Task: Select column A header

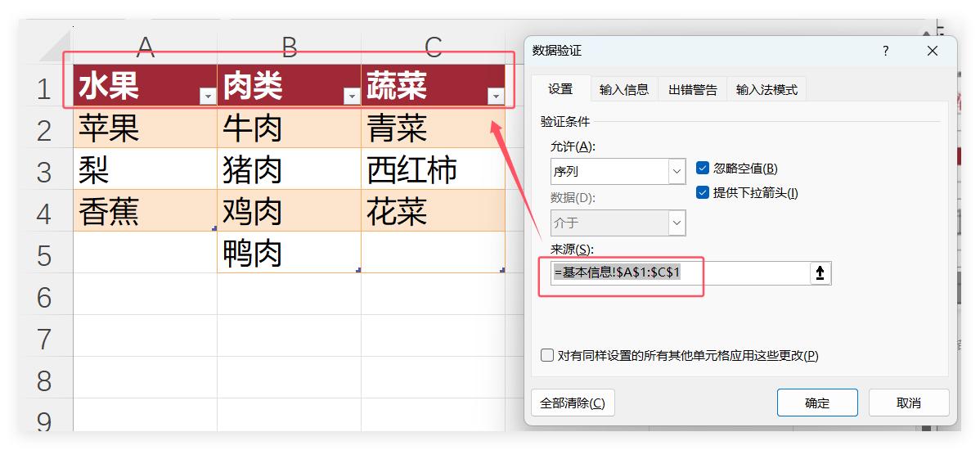Action: pyautogui.click(x=145, y=47)
